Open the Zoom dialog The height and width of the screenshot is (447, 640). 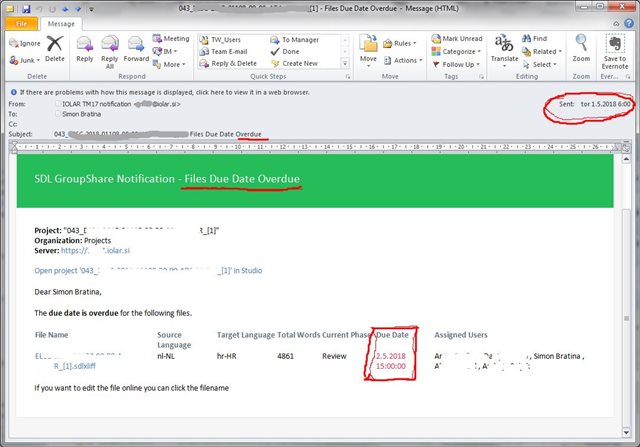581,48
